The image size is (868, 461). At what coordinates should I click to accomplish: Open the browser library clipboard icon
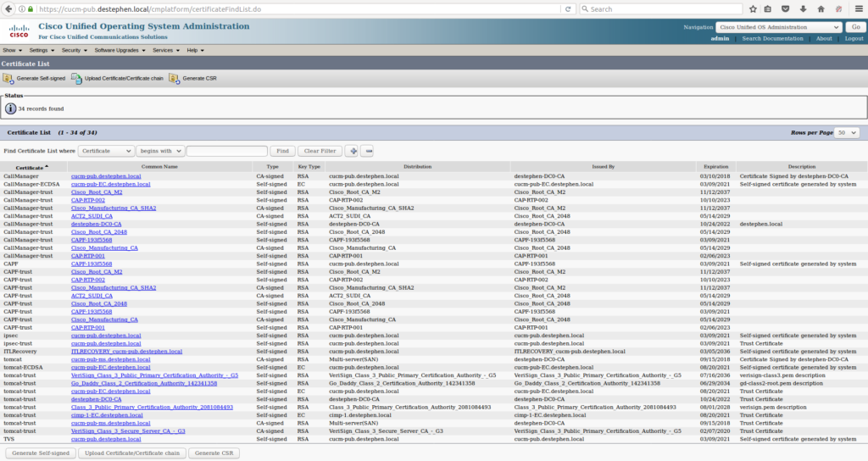(x=768, y=8)
